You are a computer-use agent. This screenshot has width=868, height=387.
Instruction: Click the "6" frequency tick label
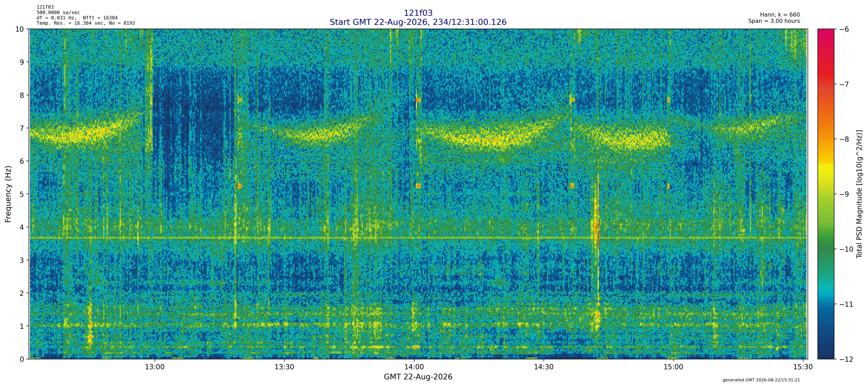pos(22,162)
